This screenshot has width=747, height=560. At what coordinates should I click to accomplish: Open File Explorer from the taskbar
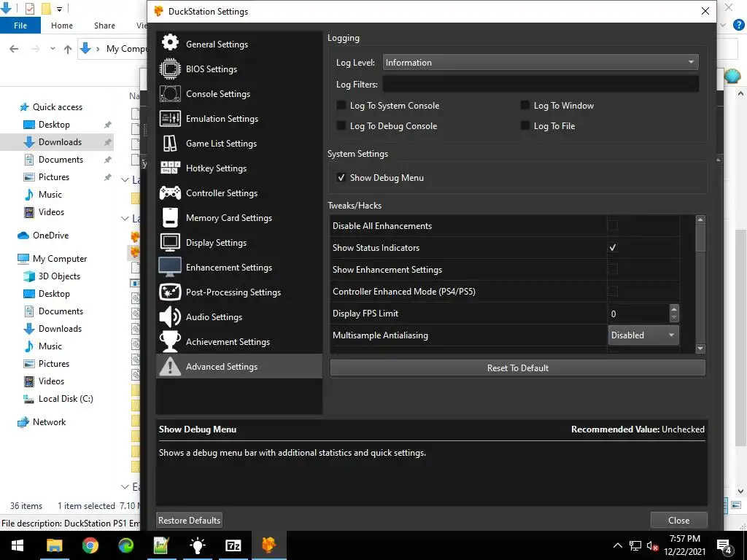pos(54,545)
